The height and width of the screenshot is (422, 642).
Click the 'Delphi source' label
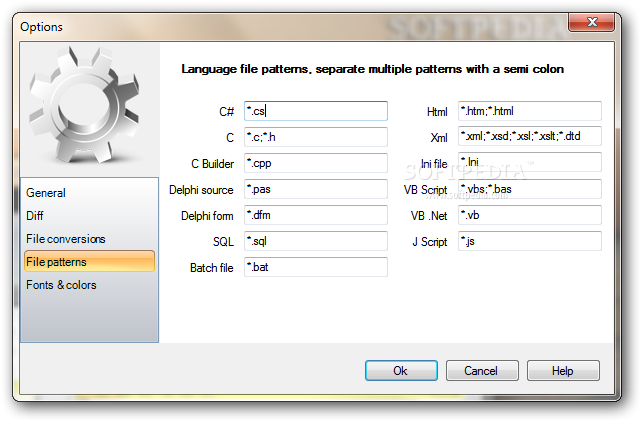click(x=201, y=190)
